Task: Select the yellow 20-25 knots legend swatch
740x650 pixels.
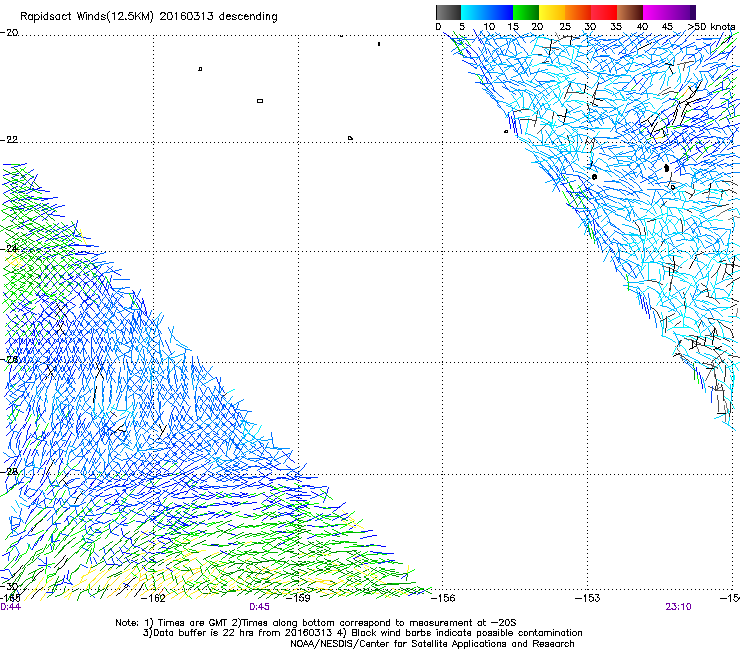Action: coord(552,12)
